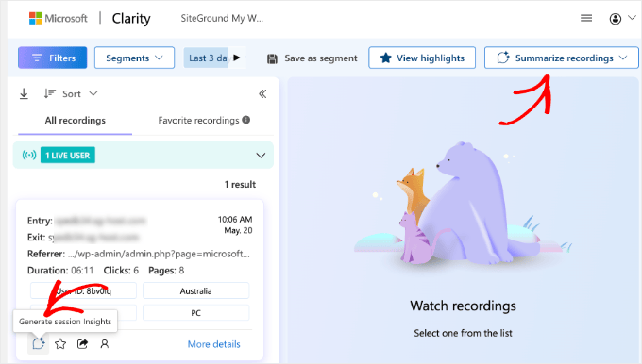Download recordings with the download icon
The image size is (642, 364).
tap(24, 93)
